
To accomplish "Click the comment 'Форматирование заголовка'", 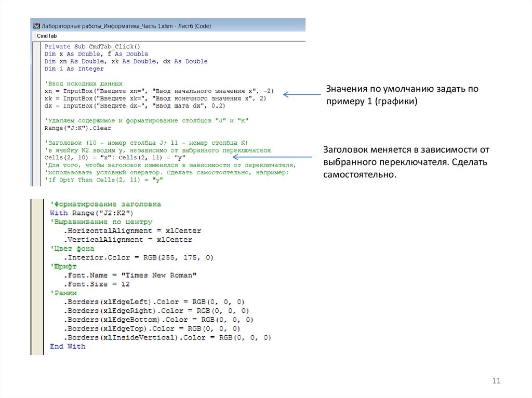I will pyautogui.click(x=105, y=204).
